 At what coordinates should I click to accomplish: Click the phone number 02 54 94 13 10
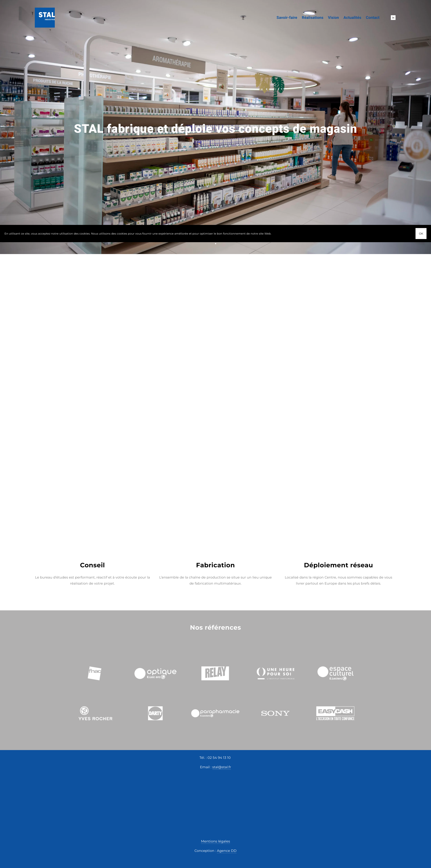(219, 757)
